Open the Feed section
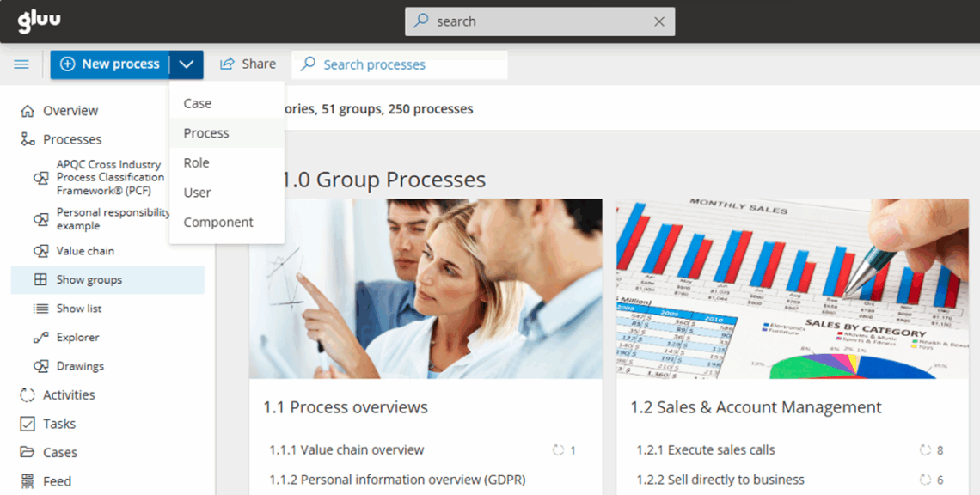This screenshot has height=495, width=980. tap(57, 481)
